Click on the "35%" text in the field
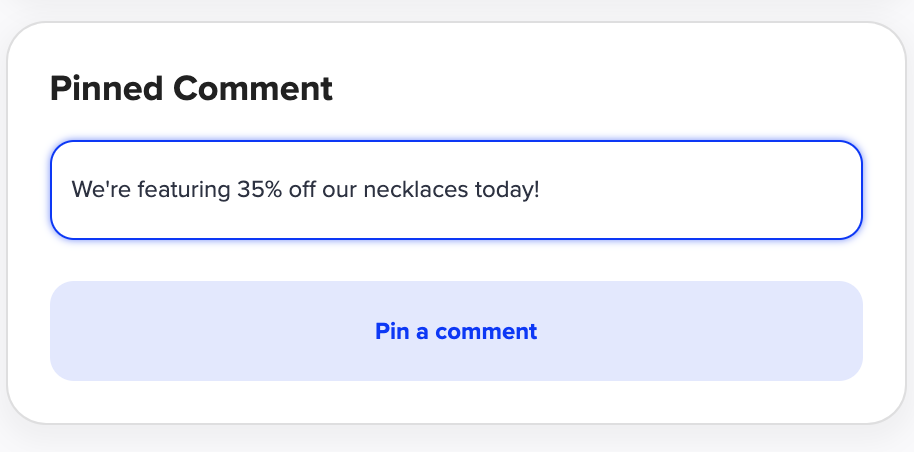Image resolution: width=914 pixels, height=452 pixels. pyautogui.click(x=260, y=189)
